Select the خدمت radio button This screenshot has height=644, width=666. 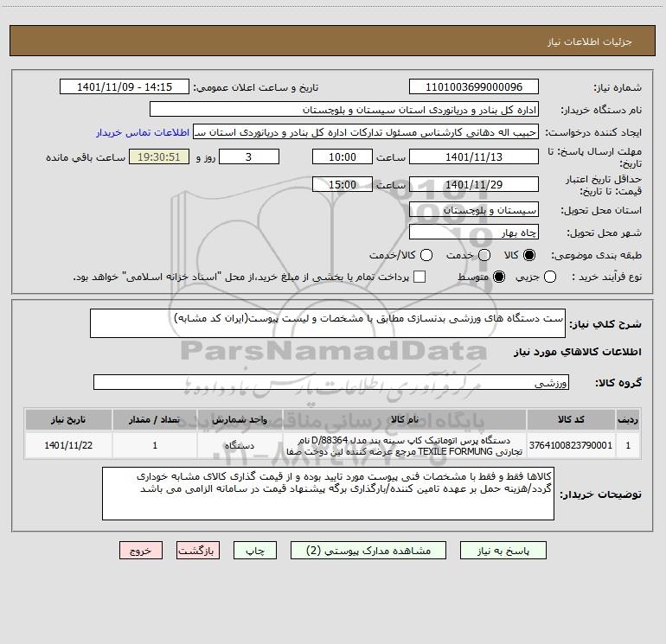click(484, 255)
